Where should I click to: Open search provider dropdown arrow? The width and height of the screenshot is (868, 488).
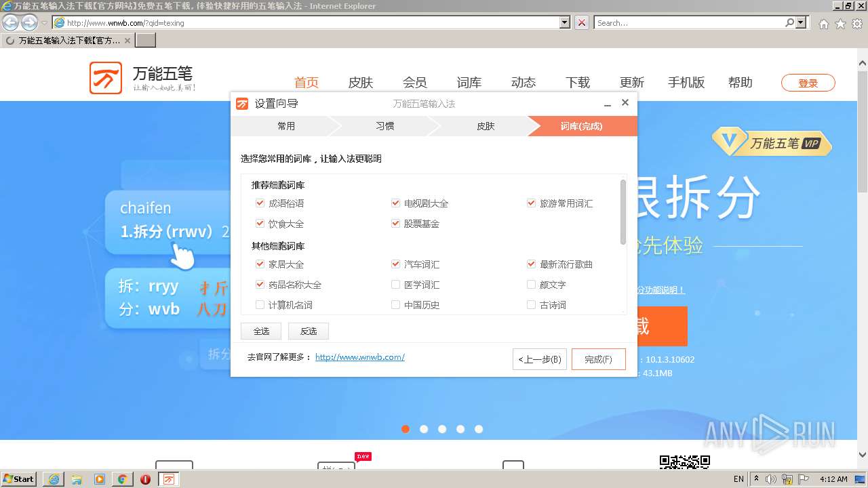coord(802,22)
